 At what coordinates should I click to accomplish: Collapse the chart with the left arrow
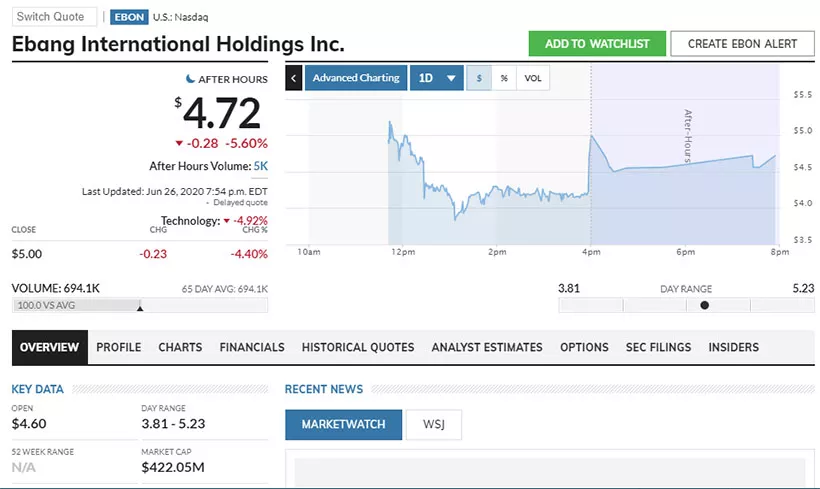click(x=294, y=78)
